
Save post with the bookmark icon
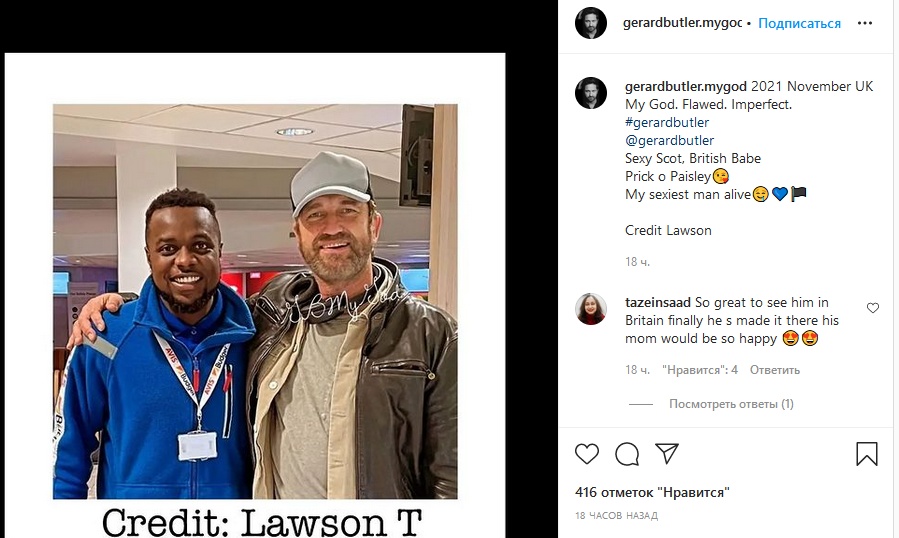(866, 454)
